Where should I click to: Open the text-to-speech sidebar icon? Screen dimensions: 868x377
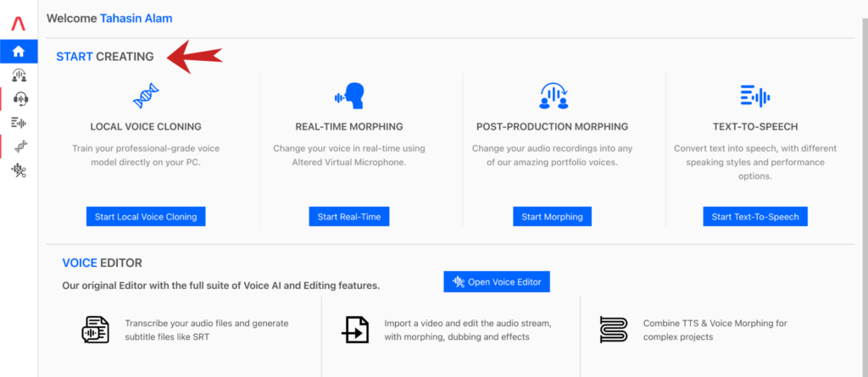(19, 122)
